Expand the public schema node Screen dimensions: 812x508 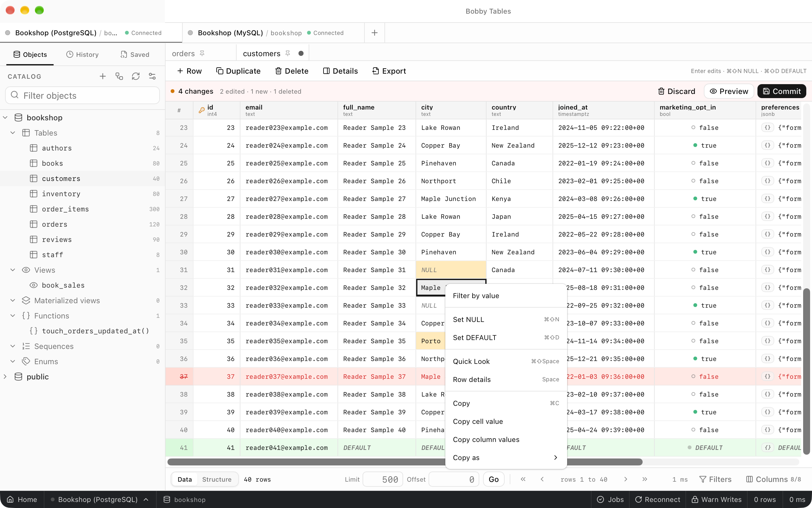click(5, 377)
